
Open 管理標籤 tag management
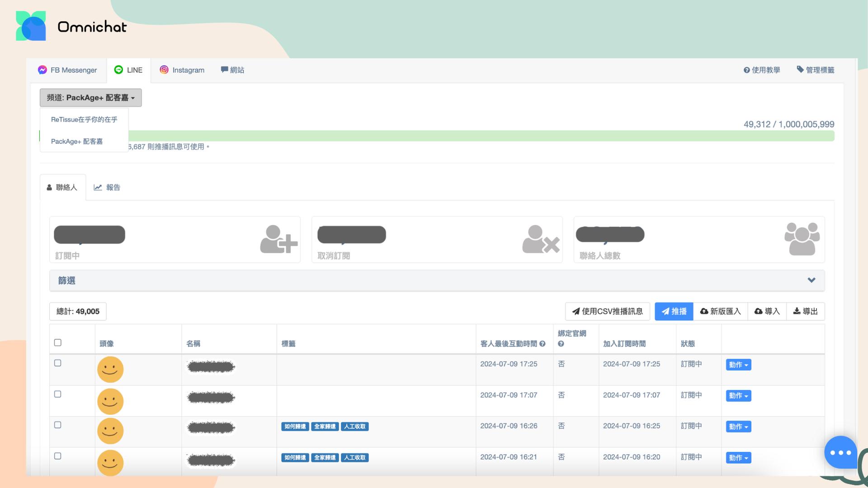(x=816, y=70)
